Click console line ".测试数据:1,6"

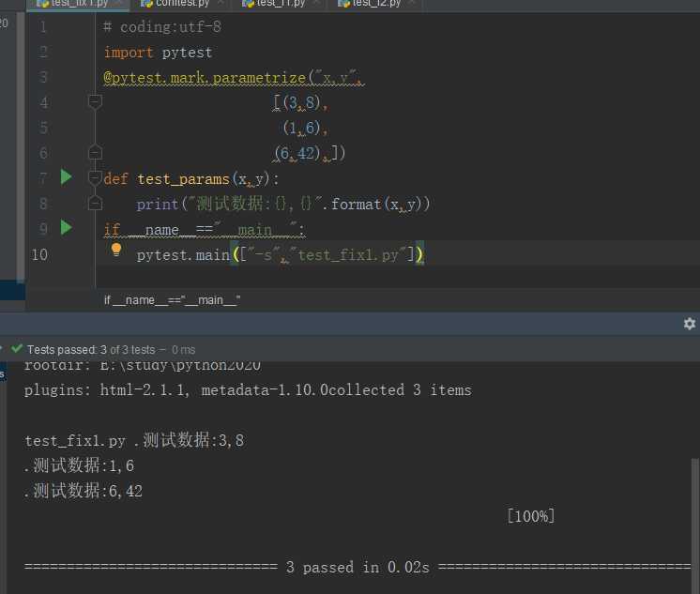pyautogui.click(x=79, y=465)
